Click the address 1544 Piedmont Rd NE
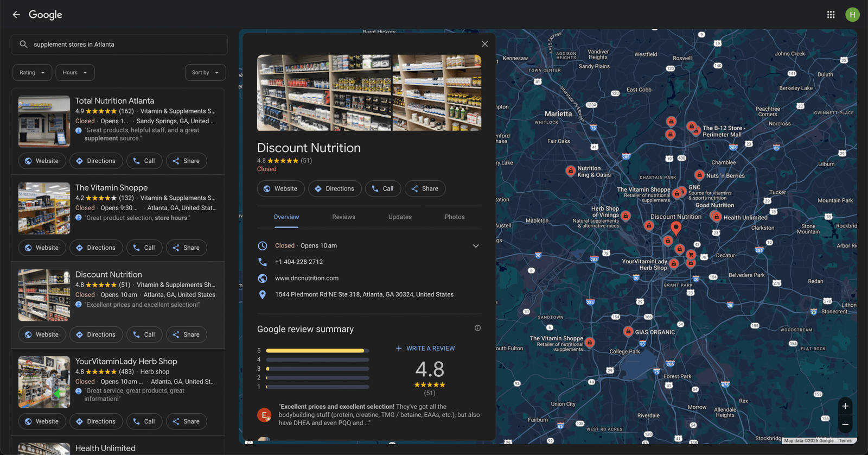Viewport: 868px width, 455px height. coord(364,294)
